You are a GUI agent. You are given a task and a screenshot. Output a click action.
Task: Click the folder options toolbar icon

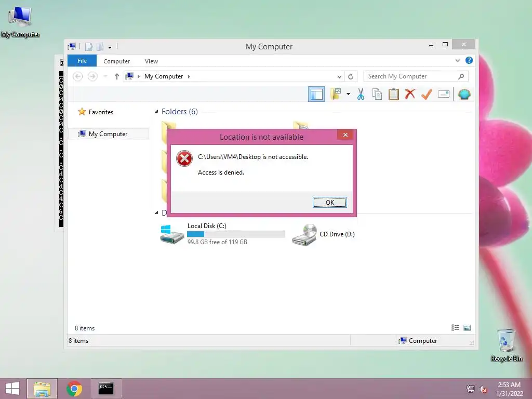coord(336,94)
